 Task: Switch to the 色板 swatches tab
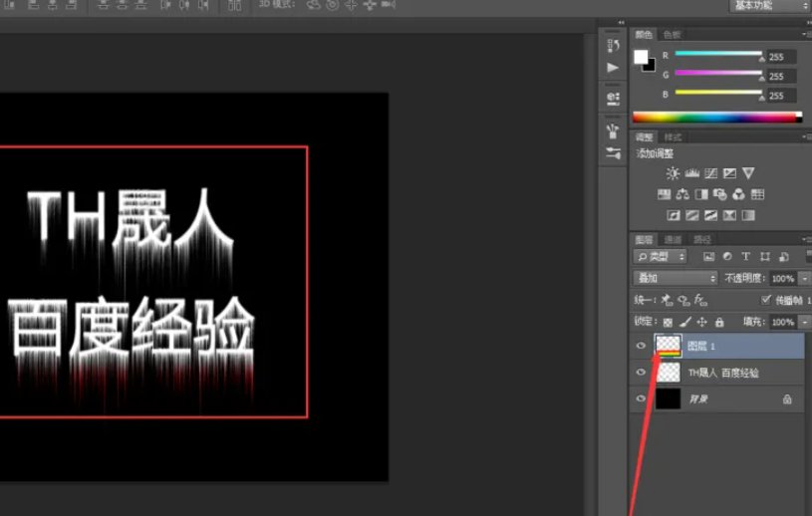[673, 35]
